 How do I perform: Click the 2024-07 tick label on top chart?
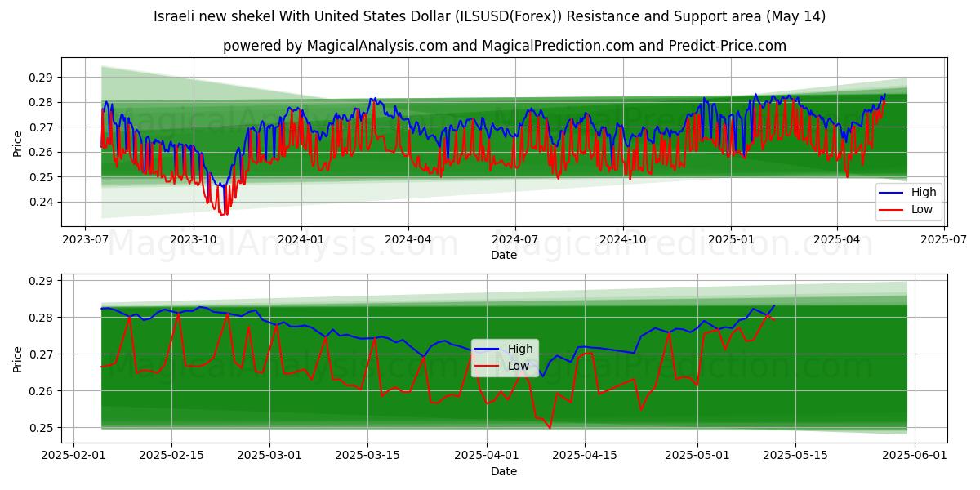pos(514,241)
